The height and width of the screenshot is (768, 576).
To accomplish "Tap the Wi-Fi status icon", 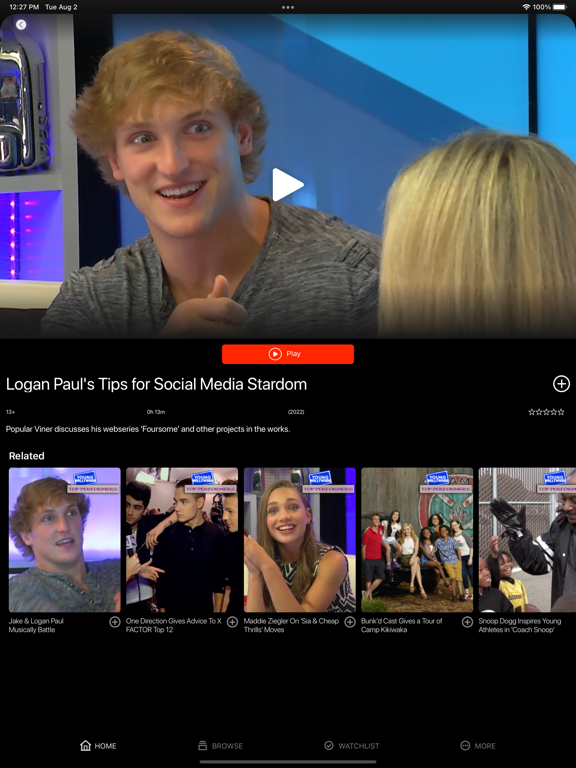I will point(527,7).
